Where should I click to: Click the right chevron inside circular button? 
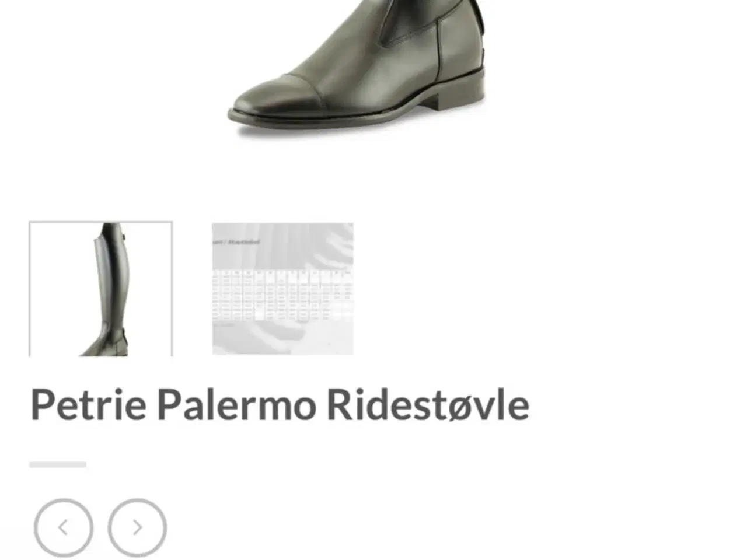click(138, 527)
